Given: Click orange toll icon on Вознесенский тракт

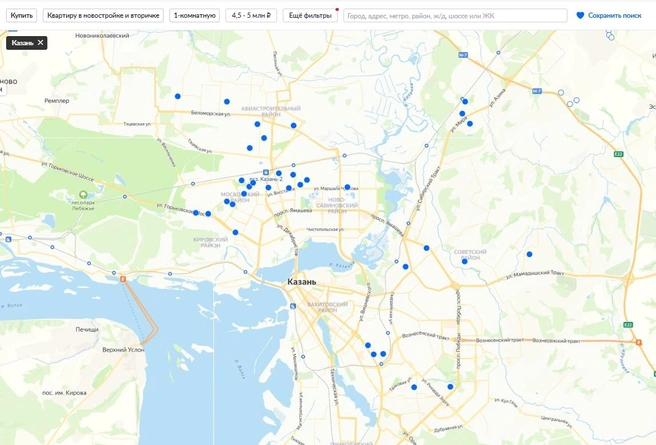Looking at the screenshot, I should pos(638,342).
